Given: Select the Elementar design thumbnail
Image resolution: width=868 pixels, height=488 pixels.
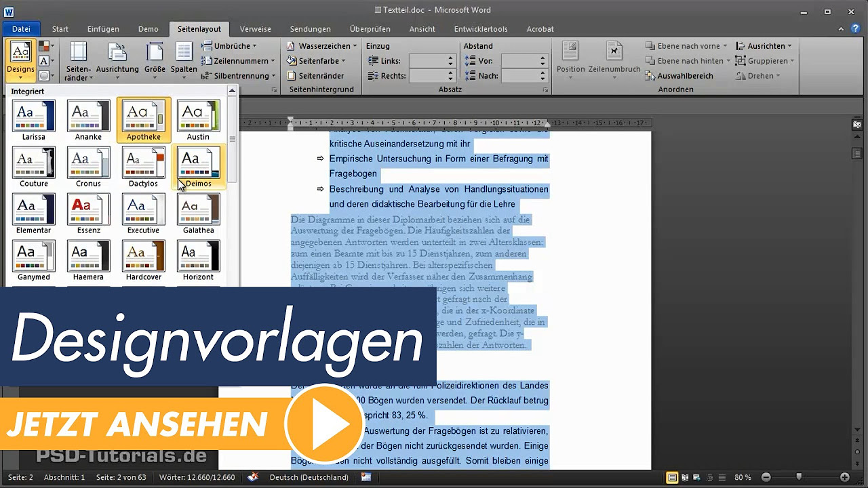Looking at the screenshot, I should (33, 213).
